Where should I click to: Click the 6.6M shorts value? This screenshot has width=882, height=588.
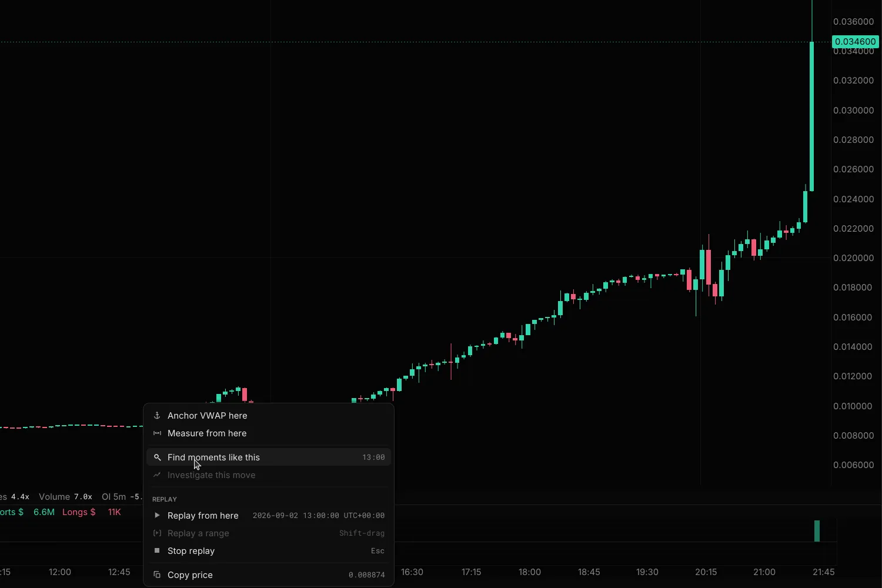[x=44, y=512]
